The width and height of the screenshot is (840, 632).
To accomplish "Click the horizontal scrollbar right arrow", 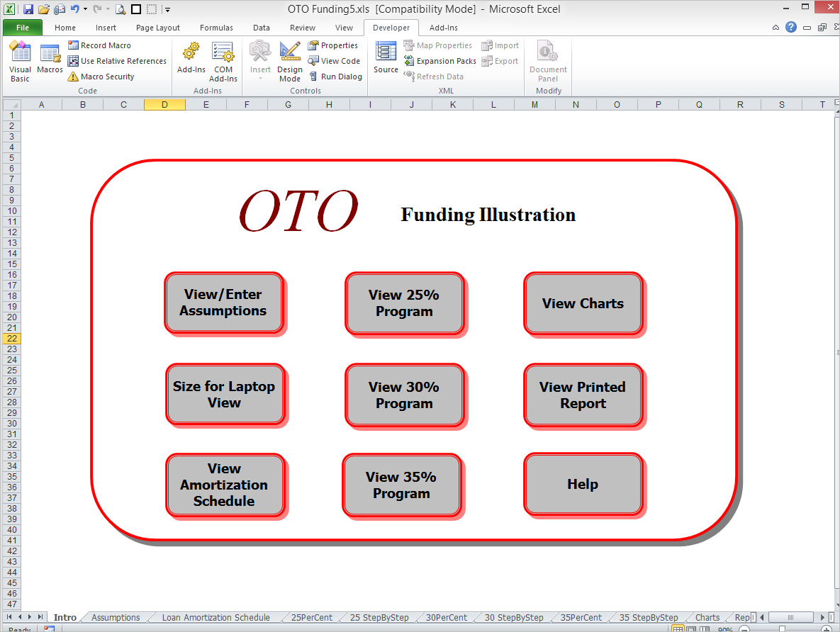I will coord(822,617).
